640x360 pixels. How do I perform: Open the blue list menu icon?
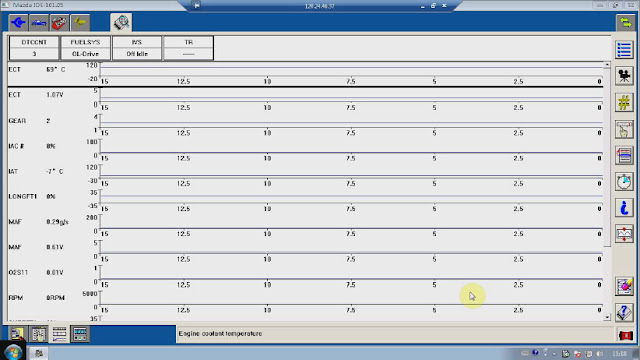tap(624, 50)
